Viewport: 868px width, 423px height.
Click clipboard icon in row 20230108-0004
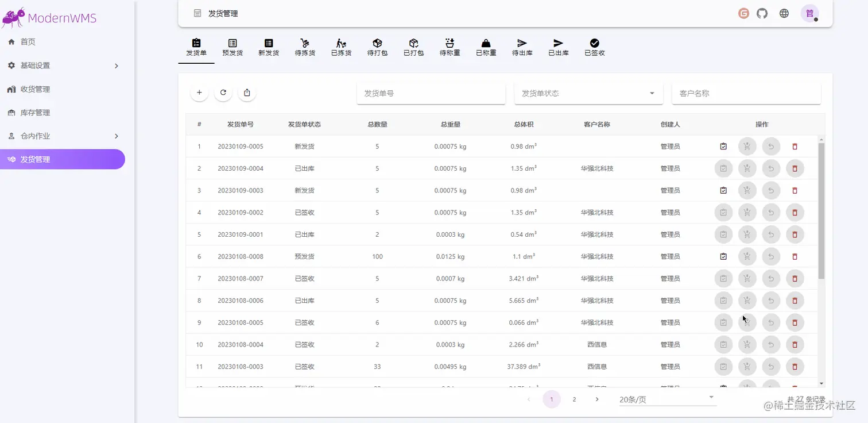(723, 344)
